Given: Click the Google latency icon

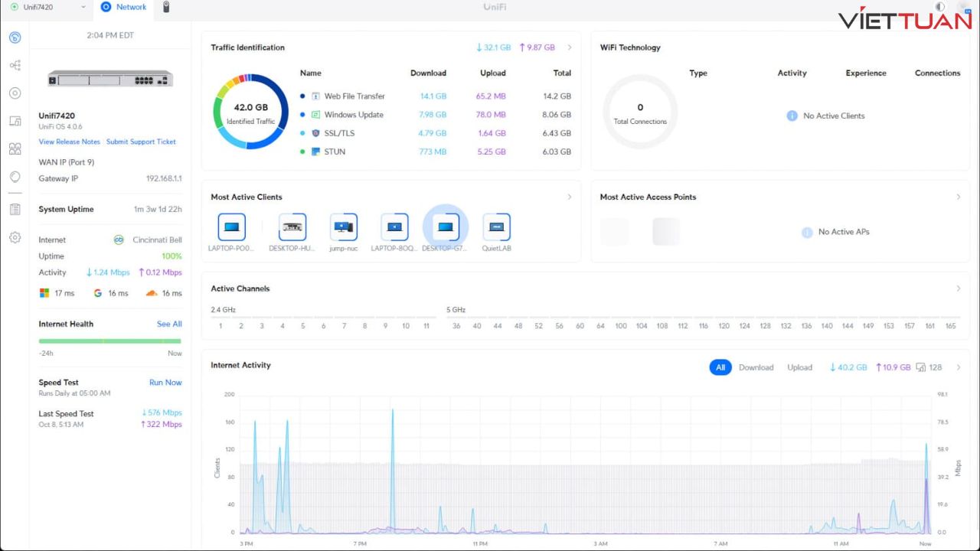Looking at the screenshot, I should [x=98, y=293].
